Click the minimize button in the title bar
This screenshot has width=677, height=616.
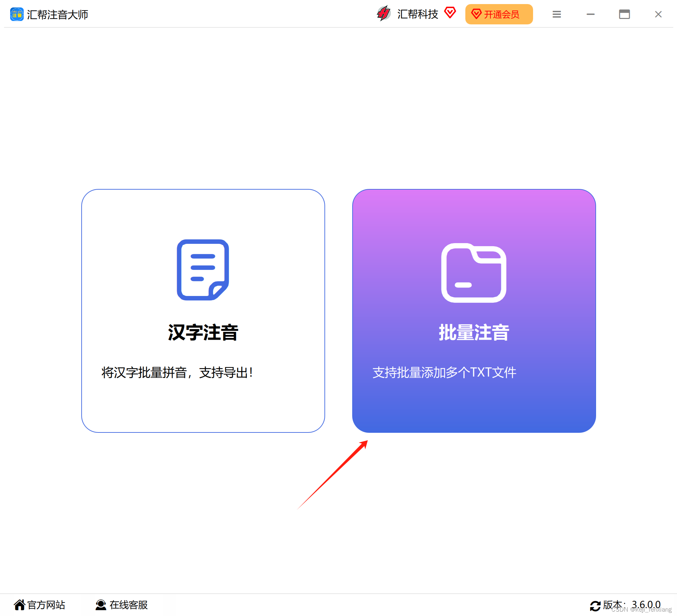(590, 14)
